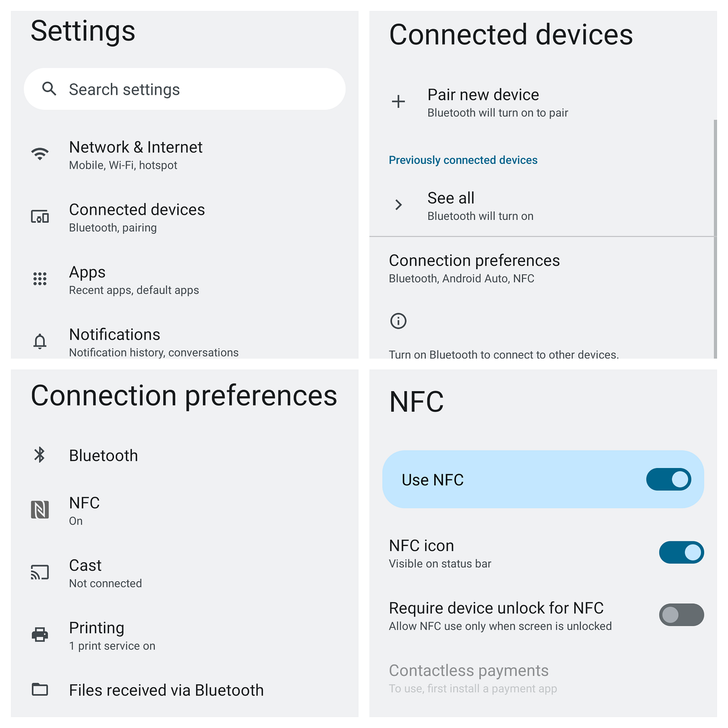728x728 pixels.
Task: Click the Bluetooth symbol icon
Action: (40, 455)
